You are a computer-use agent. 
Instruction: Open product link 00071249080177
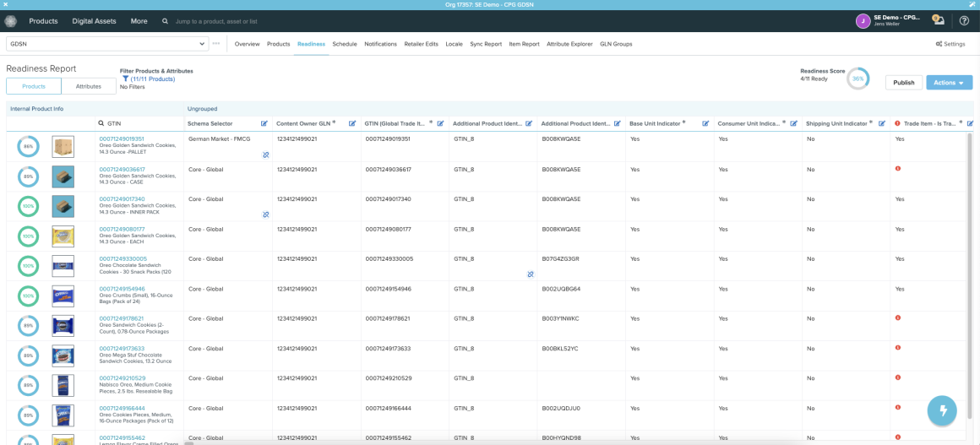(x=122, y=229)
